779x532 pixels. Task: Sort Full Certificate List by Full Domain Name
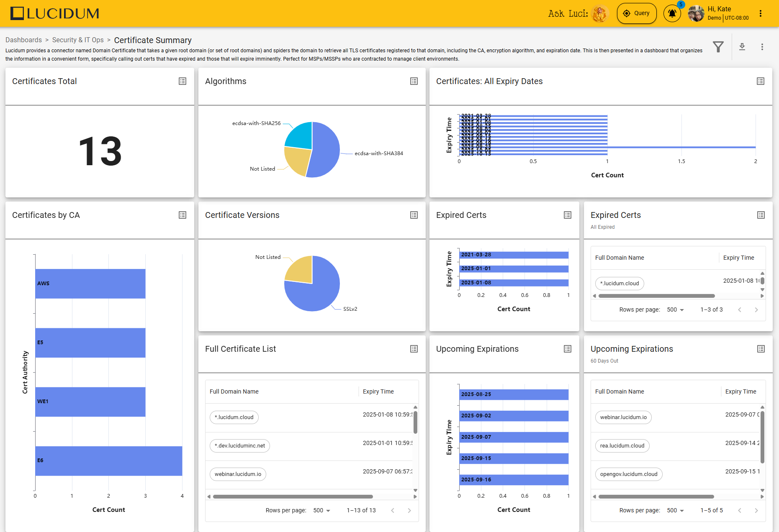click(x=234, y=391)
